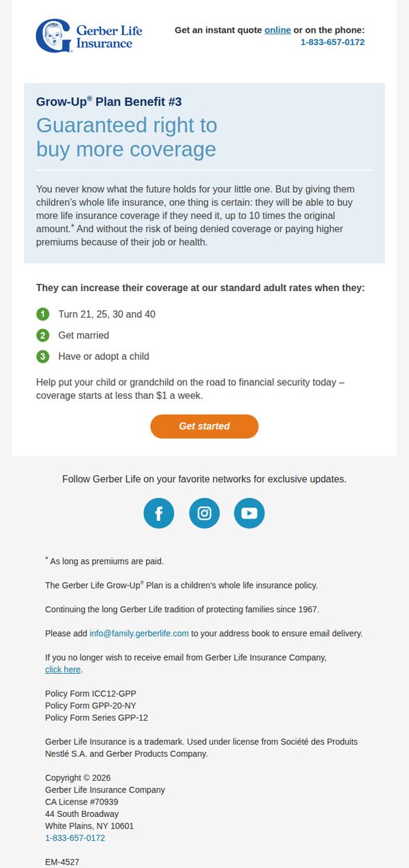Viewport: 409px width, 868px height.
Task: Open the YouTube social icon
Action: click(249, 513)
